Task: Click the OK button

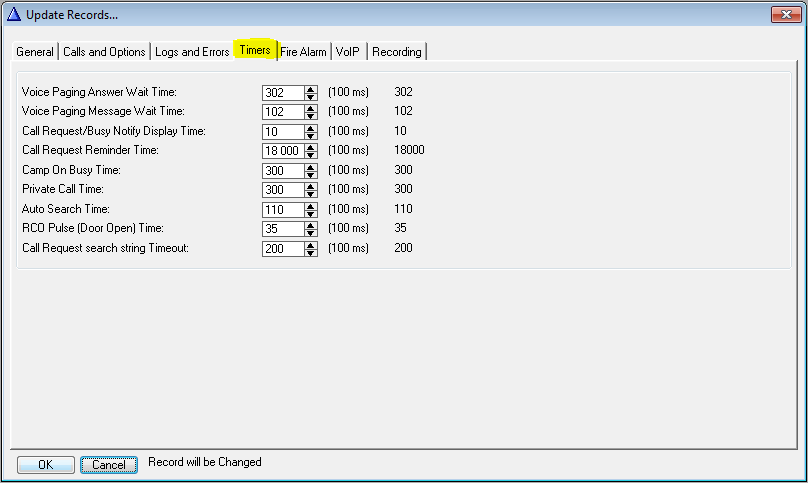Action: click(x=46, y=464)
